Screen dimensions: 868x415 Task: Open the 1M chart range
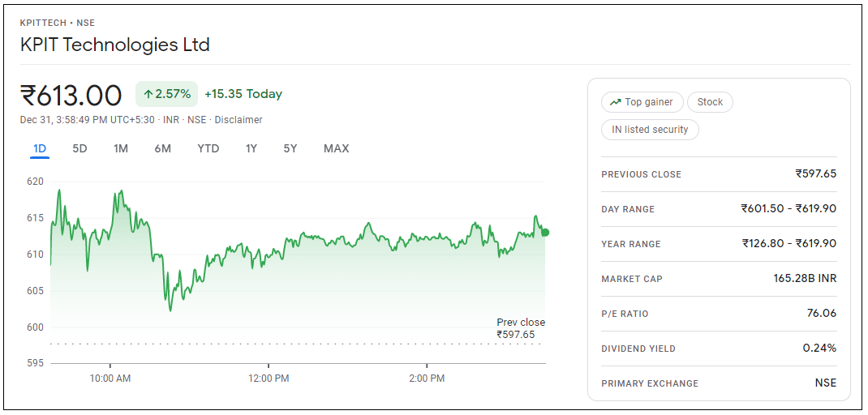coord(121,148)
